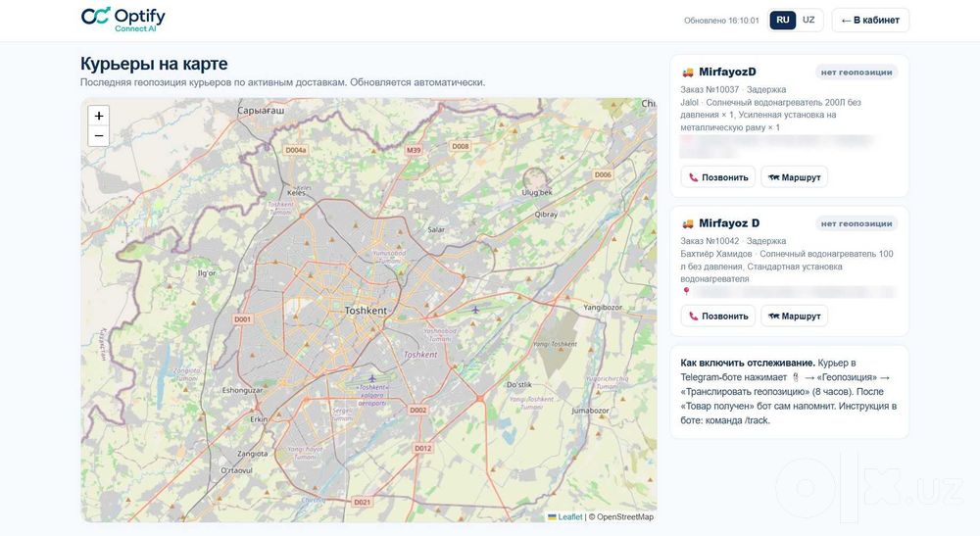
Task: Click the Ulug'bek label on map
Action: pyautogui.click(x=537, y=192)
